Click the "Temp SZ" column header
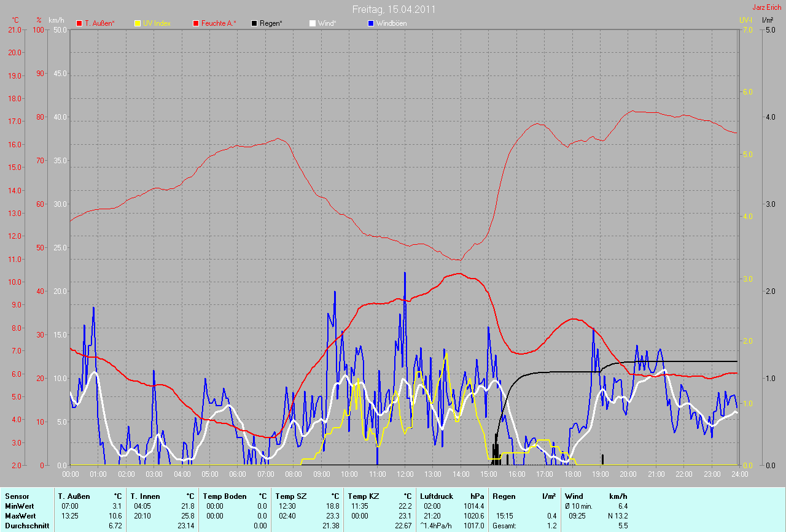 (290, 496)
